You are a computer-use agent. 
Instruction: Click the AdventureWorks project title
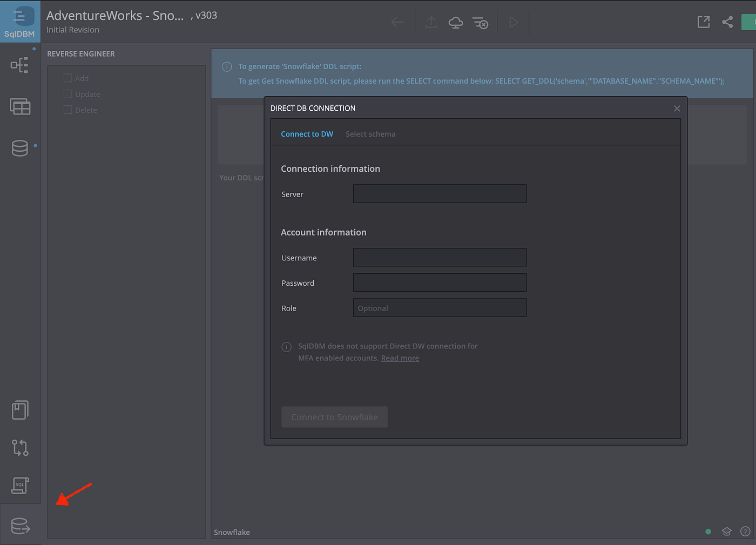pyautogui.click(x=115, y=16)
